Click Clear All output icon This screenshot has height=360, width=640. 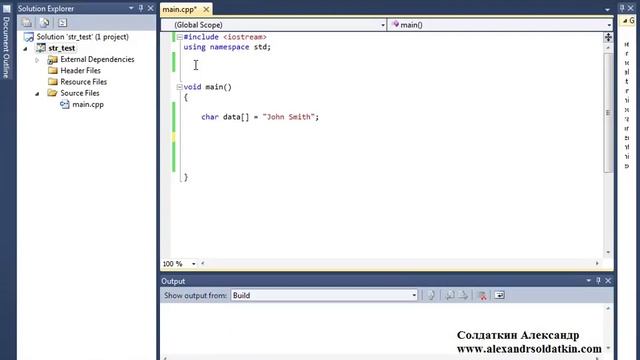point(482,296)
